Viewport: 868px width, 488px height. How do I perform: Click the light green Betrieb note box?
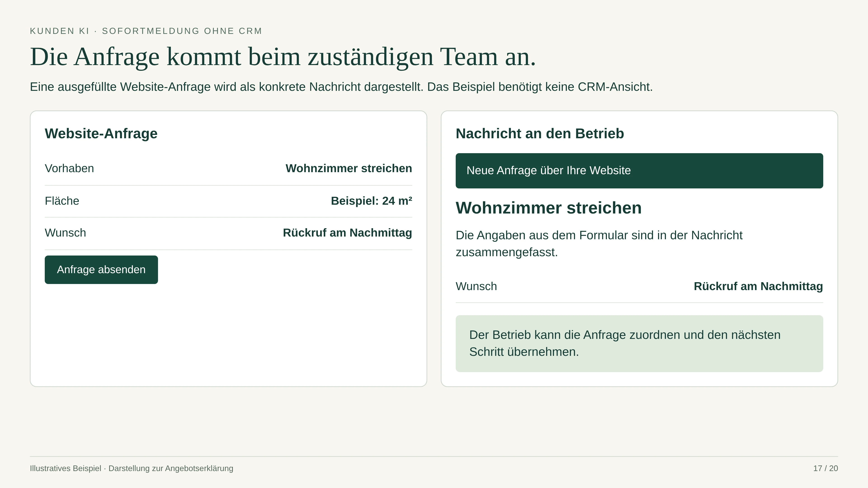click(x=639, y=343)
